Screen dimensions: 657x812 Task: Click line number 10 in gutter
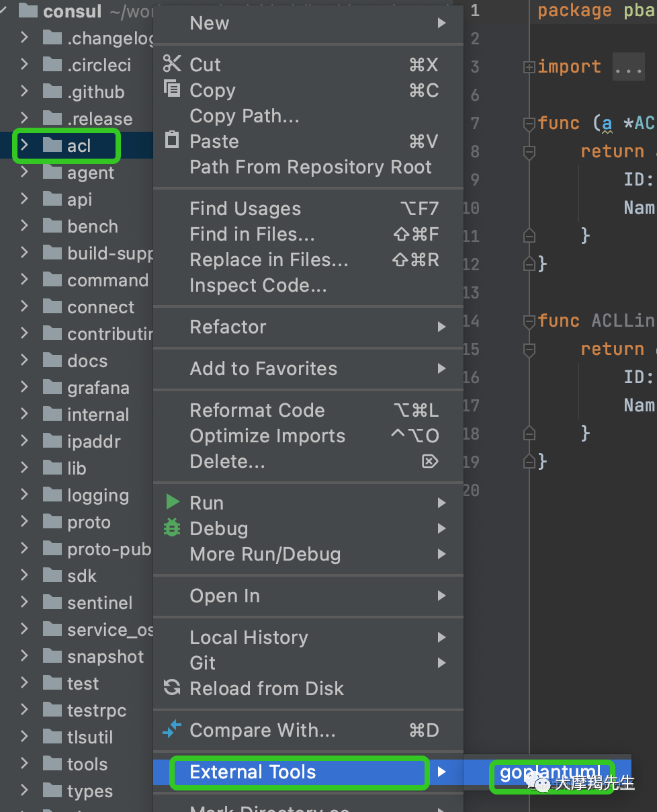[x=472, y=208]
